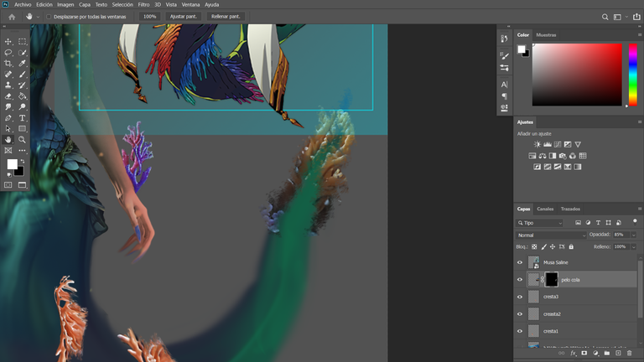Add layer mask at panel bottom
Image resolution: width=644 pixels, height=362 pixels.
pos(584,353)
